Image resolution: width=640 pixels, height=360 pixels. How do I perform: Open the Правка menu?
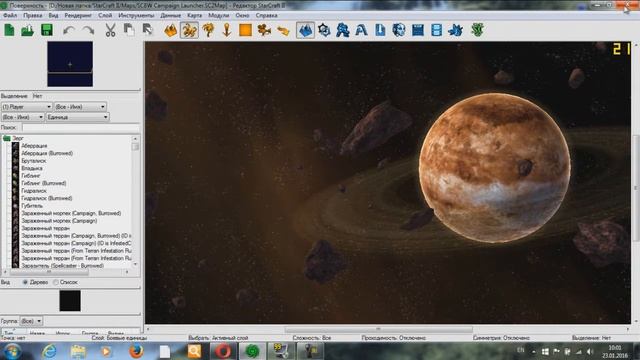click(33, 16)
